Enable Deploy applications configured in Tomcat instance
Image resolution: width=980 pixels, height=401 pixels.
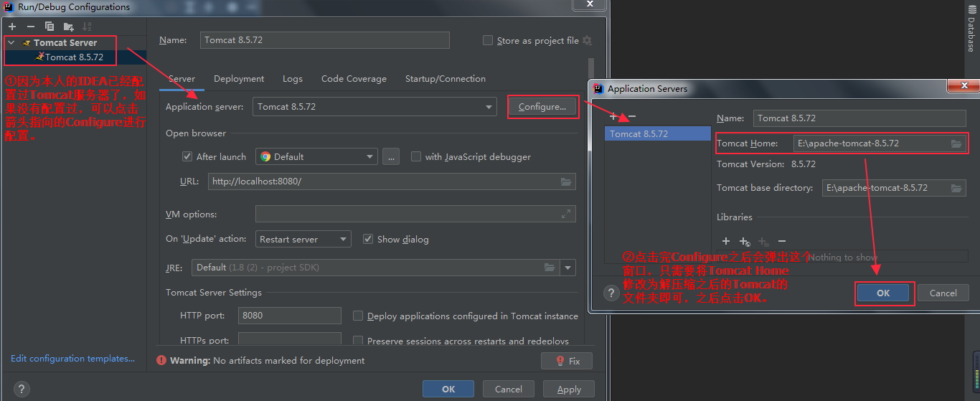358,316
